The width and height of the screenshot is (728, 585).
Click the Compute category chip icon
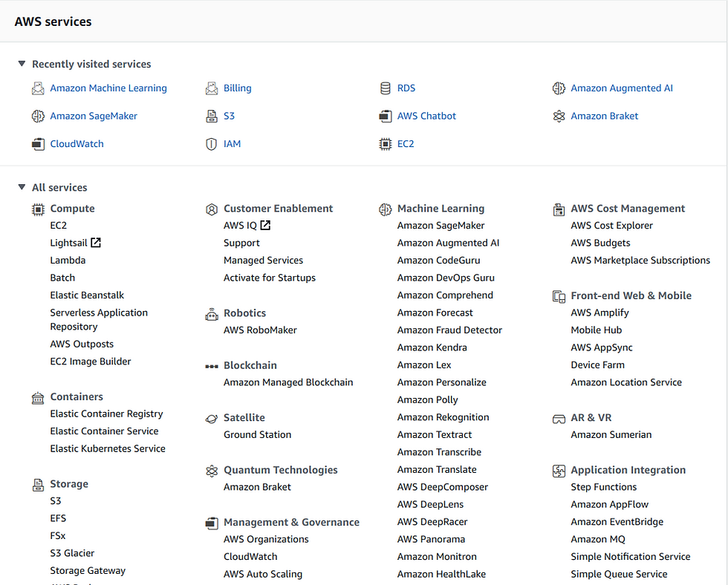38,209
